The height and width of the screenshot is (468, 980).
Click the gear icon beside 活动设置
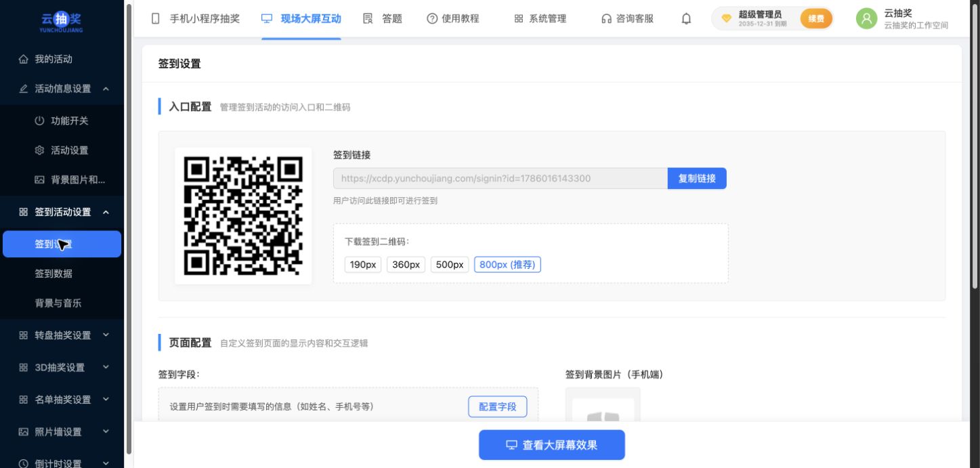[39, 150]
